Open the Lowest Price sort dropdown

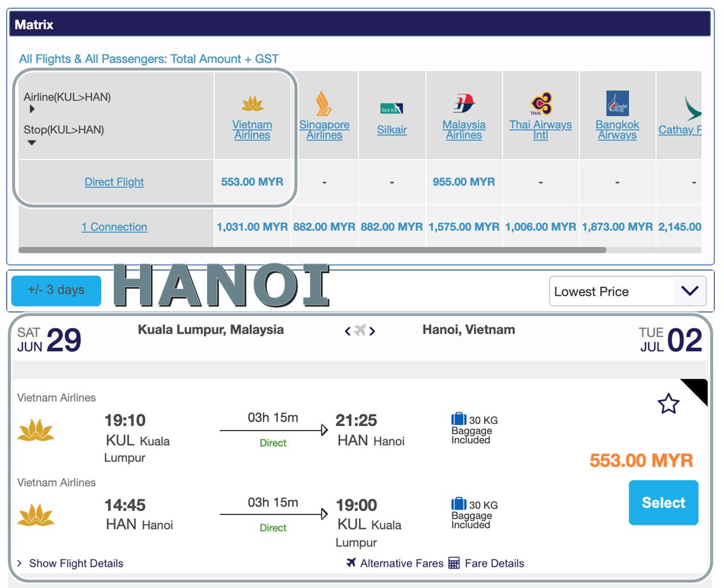[x=627, y=291]
